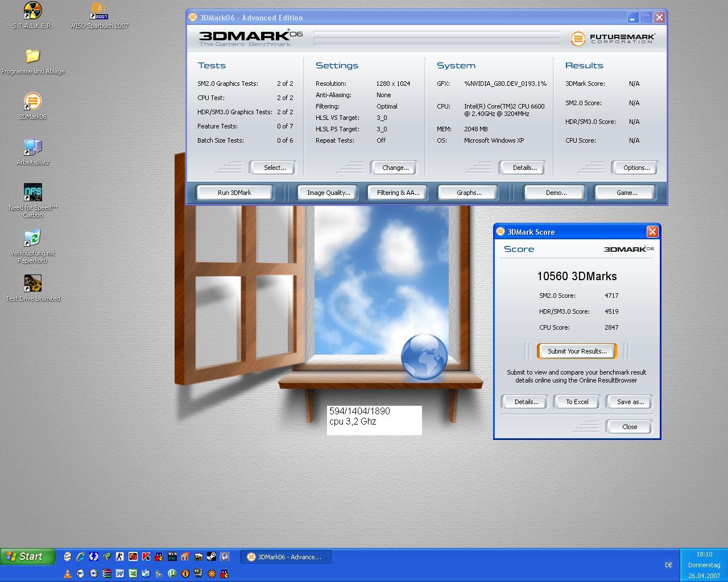728x582 pixels.
Task: Click OS value Microsoft Windows XP
Action: tap(494, 140)
